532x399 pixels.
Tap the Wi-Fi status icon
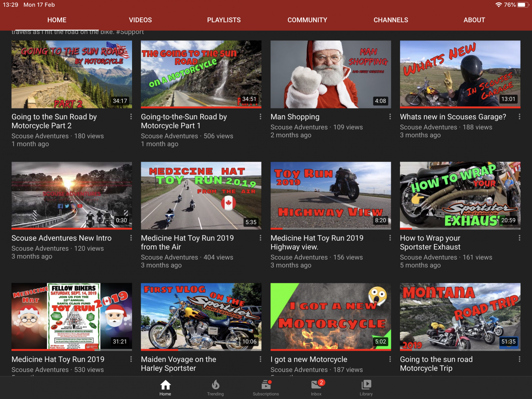point(498,5)
